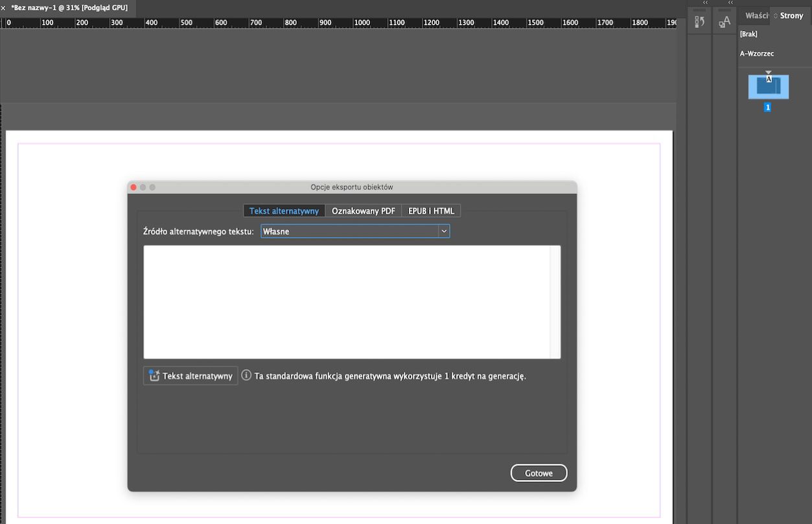Click the text area vertical scrollbar
The height and width of the screenshot is (524, 812).
click(555, 302)
